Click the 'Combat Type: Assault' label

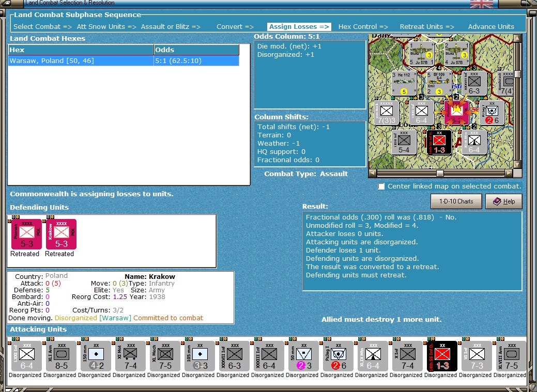click(306, 174)
